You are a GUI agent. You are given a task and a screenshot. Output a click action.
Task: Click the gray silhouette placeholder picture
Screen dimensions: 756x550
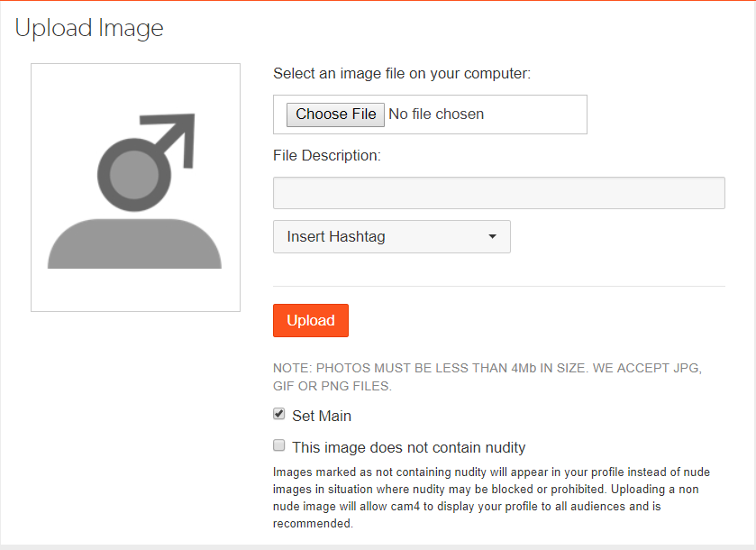click(x=135, y=188)
